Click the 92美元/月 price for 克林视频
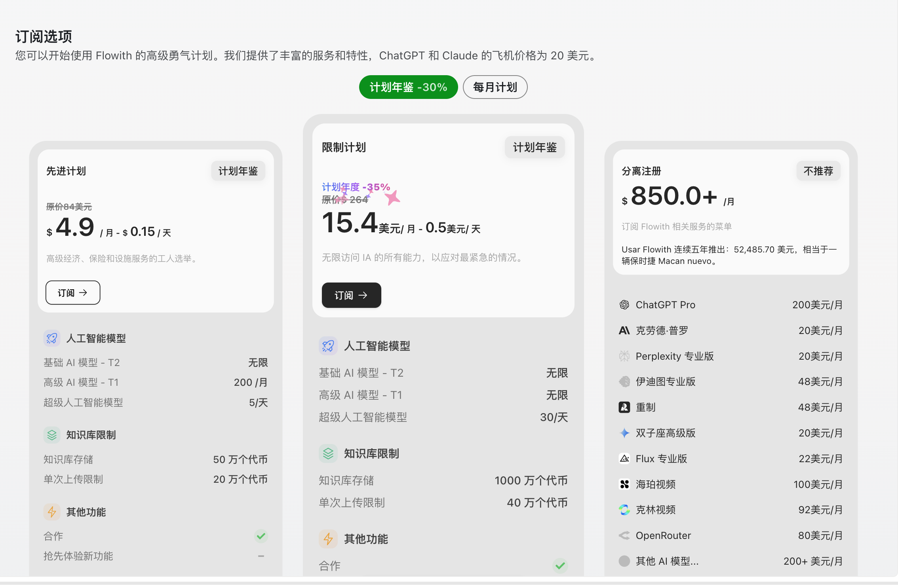The width and height of the screenshot is (898, 588). pyautogui.click(x=820, y=510)
